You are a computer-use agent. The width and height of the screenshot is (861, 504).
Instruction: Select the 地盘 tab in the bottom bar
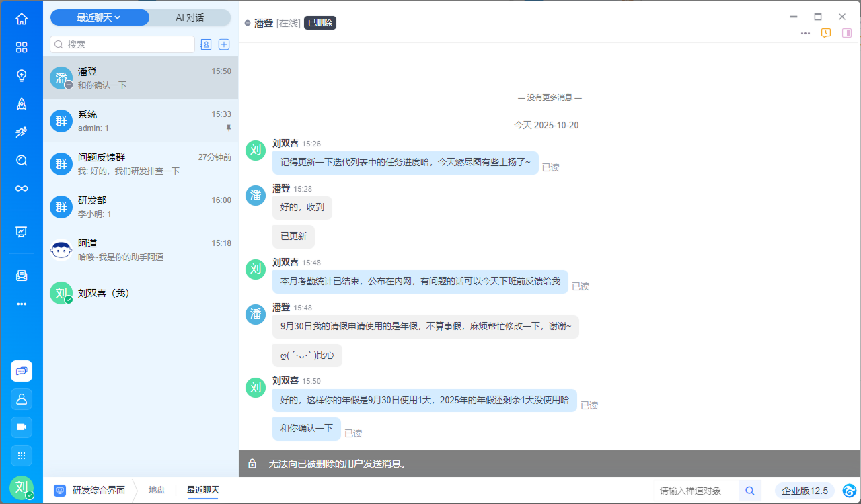coord(157,490)
